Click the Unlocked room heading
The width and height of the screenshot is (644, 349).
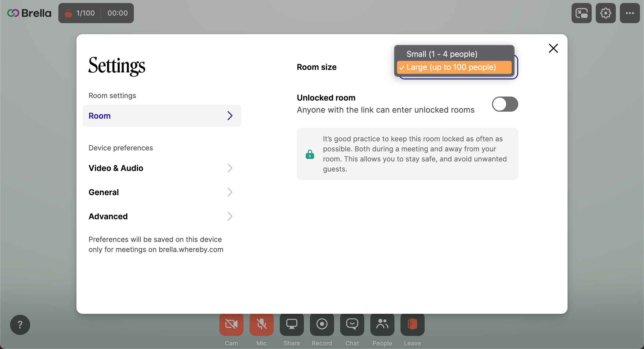[326, 98]
